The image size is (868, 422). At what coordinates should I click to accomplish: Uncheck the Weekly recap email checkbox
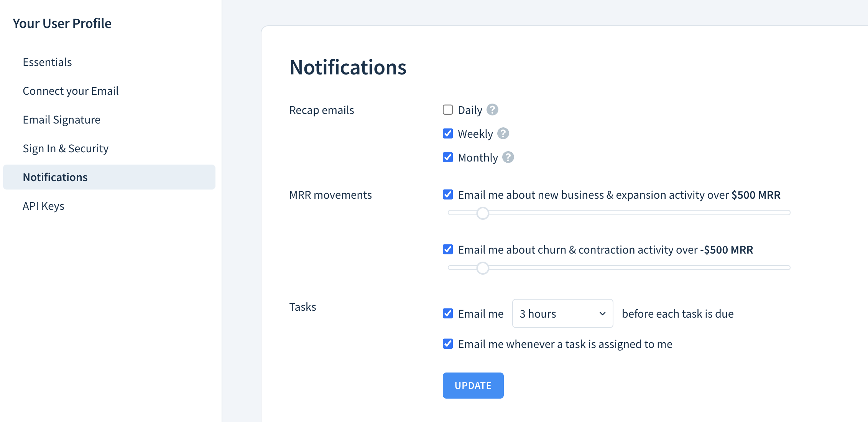click(x=448, y=134)
